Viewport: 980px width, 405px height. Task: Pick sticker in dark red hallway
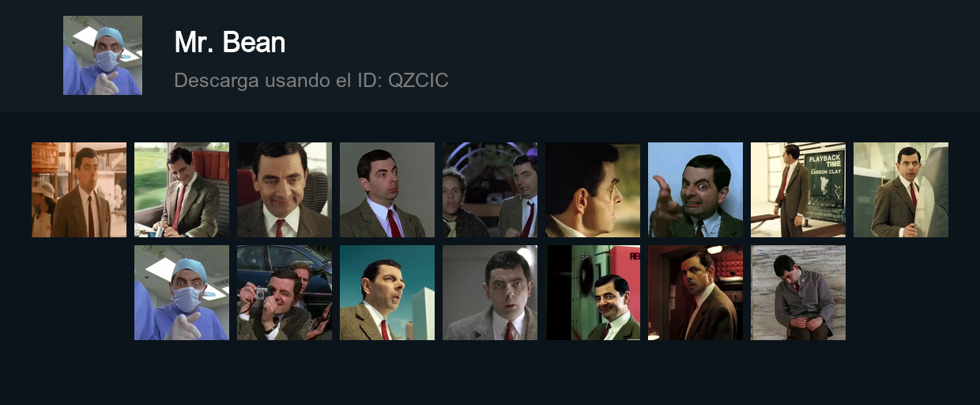coord(695,293)
